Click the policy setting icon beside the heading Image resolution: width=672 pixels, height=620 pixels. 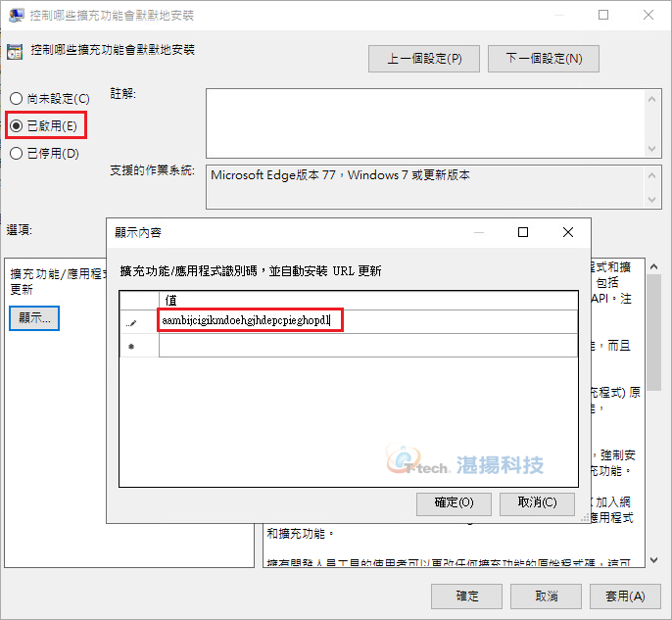[x=15, y=51]
